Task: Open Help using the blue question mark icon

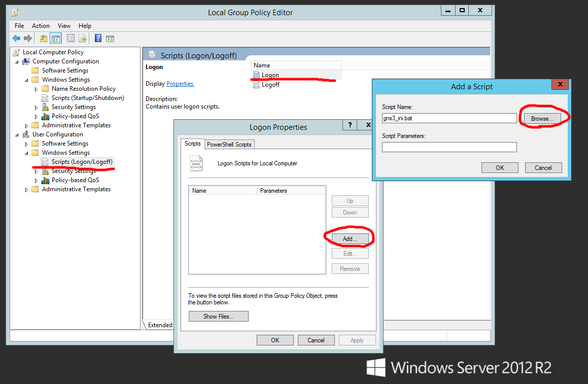Action: point(97,38)
